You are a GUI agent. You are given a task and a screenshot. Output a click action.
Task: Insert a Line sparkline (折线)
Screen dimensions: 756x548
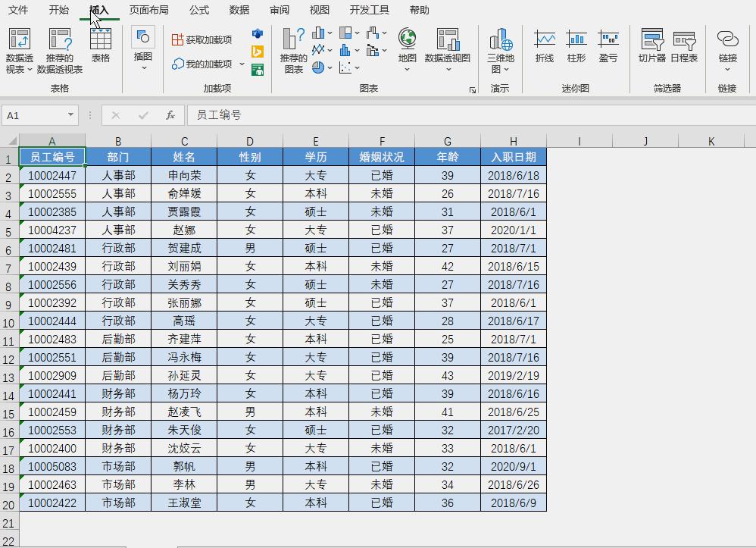pos(545,45)
